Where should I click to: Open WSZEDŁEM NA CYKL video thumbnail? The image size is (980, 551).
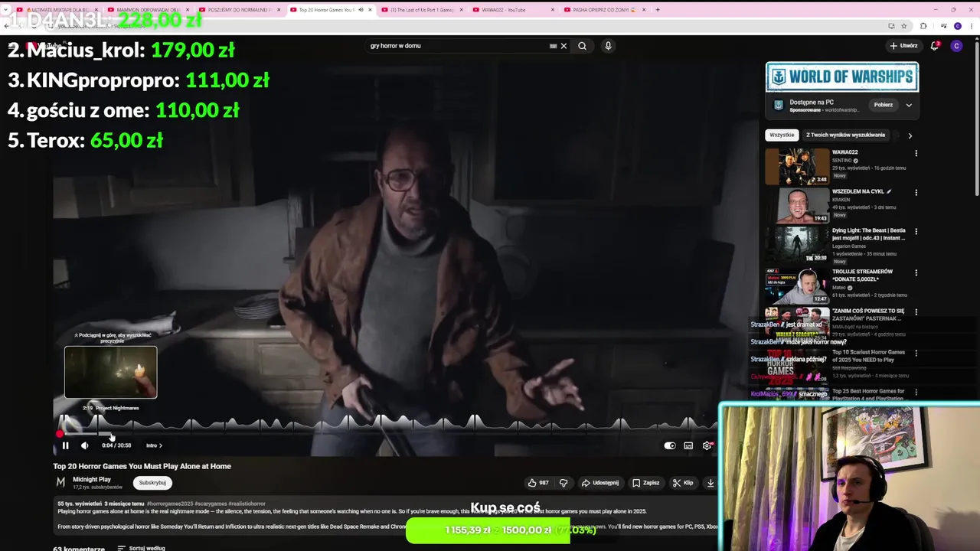797,206
